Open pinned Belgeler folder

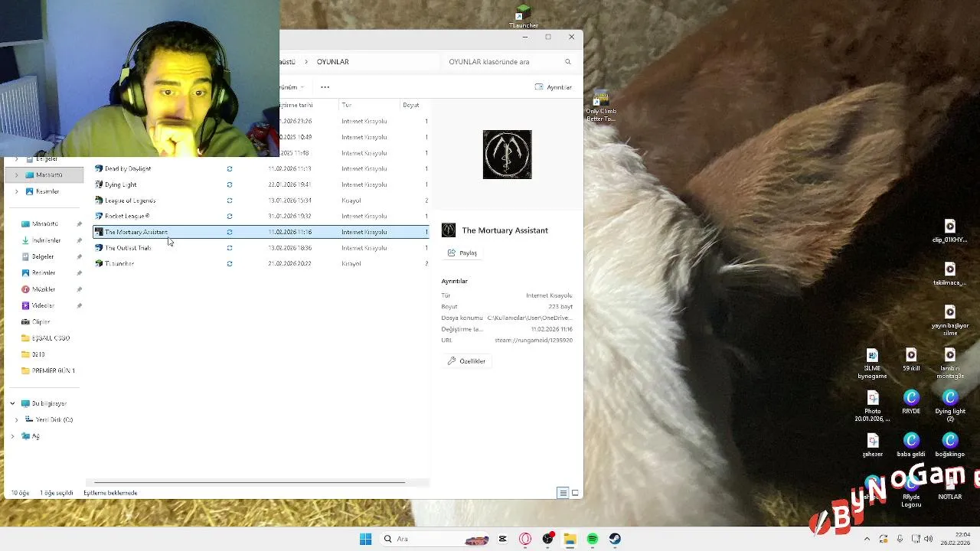coord(44,256)
